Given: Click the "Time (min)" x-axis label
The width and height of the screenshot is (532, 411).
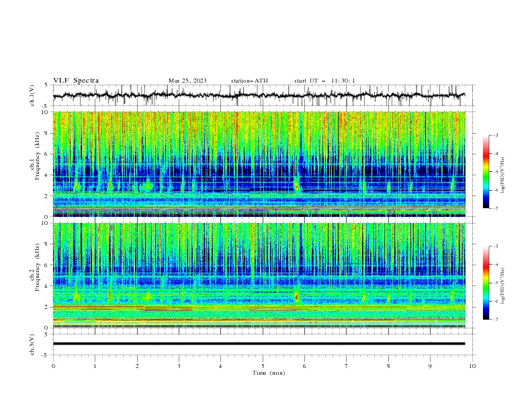Looking at the screenshot, I should pyautogui.click(x=269, y=373).
